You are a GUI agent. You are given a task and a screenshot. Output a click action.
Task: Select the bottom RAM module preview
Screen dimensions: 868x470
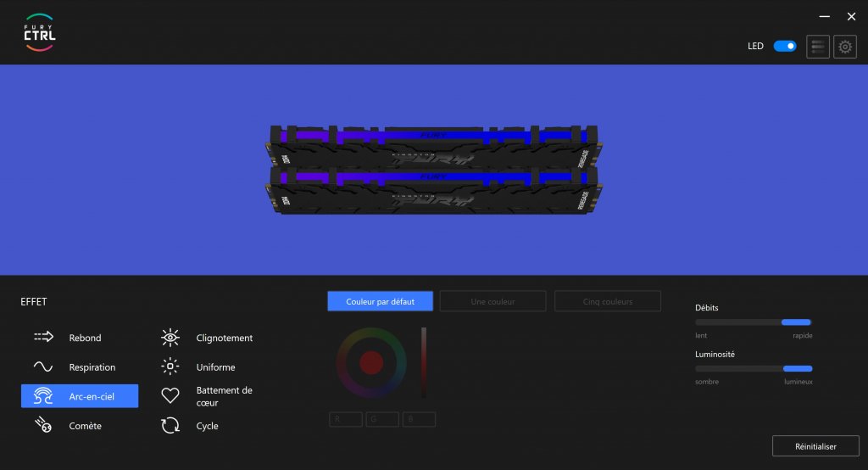[433, 191]
